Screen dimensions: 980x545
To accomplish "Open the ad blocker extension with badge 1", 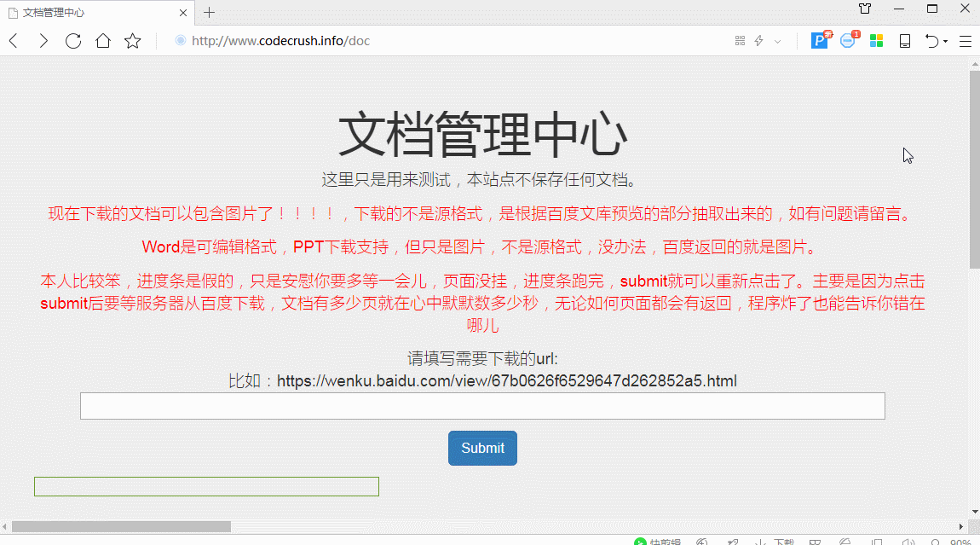I will coord(848,41).
